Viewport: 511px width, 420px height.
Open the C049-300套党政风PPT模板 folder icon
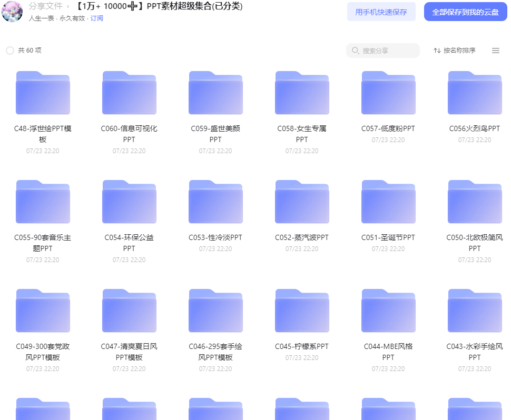coord(43,311)
